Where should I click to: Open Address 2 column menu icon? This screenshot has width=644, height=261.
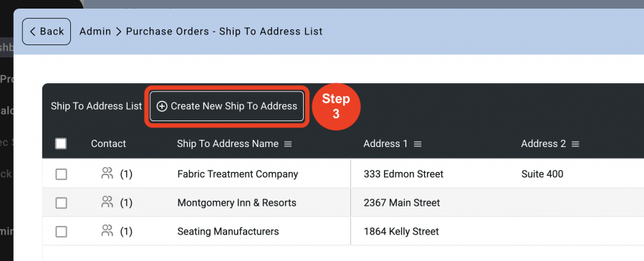tap(575, 144)
